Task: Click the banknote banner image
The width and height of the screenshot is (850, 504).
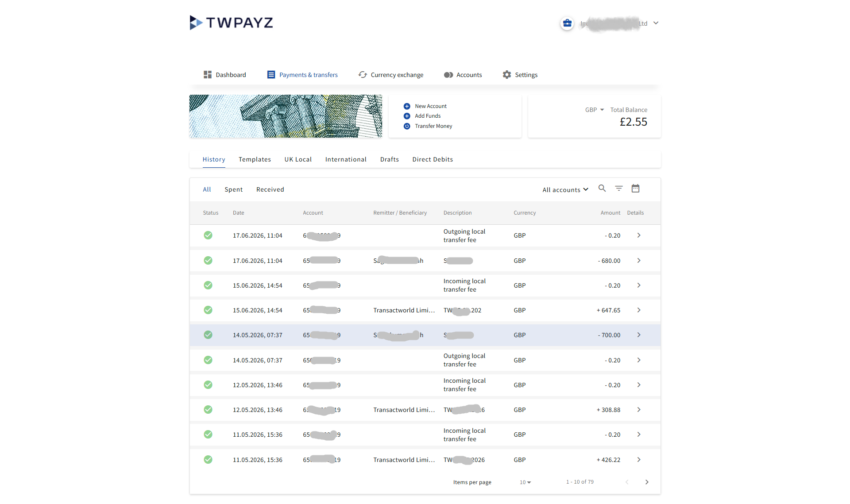Action: [286, 116]
